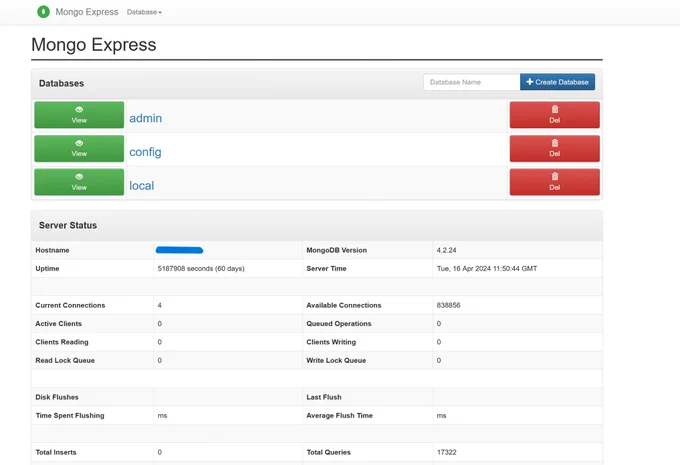Viewport: 680px width, 465px height.
Task: Select the Total Queries value 17322
Action: (446, 452)
